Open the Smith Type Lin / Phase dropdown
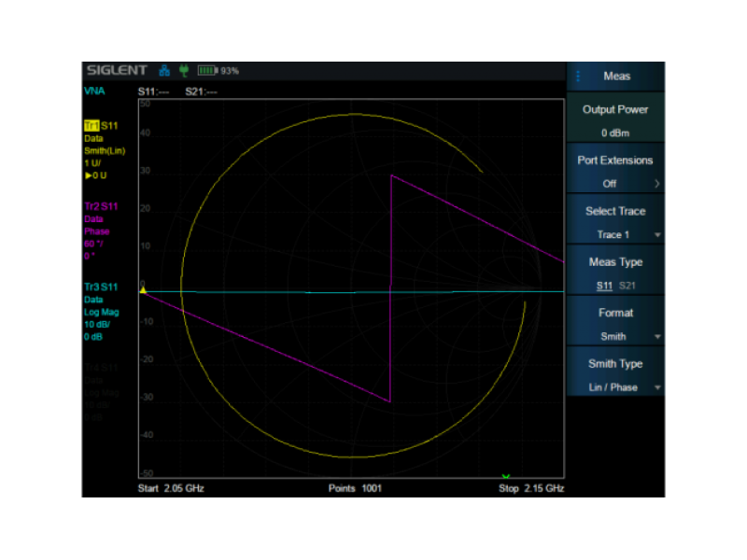747x560 pixels. coord(615,372)
